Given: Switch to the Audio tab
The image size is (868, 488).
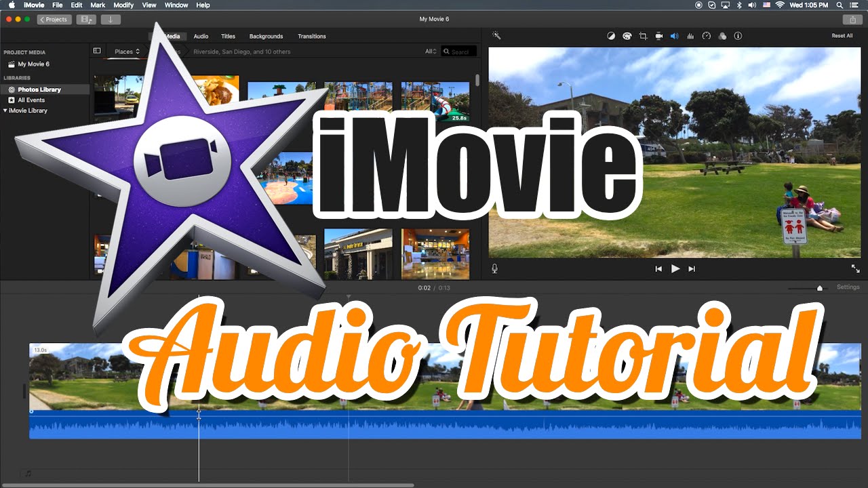Looking at the screenshot, I should (201, 36).
